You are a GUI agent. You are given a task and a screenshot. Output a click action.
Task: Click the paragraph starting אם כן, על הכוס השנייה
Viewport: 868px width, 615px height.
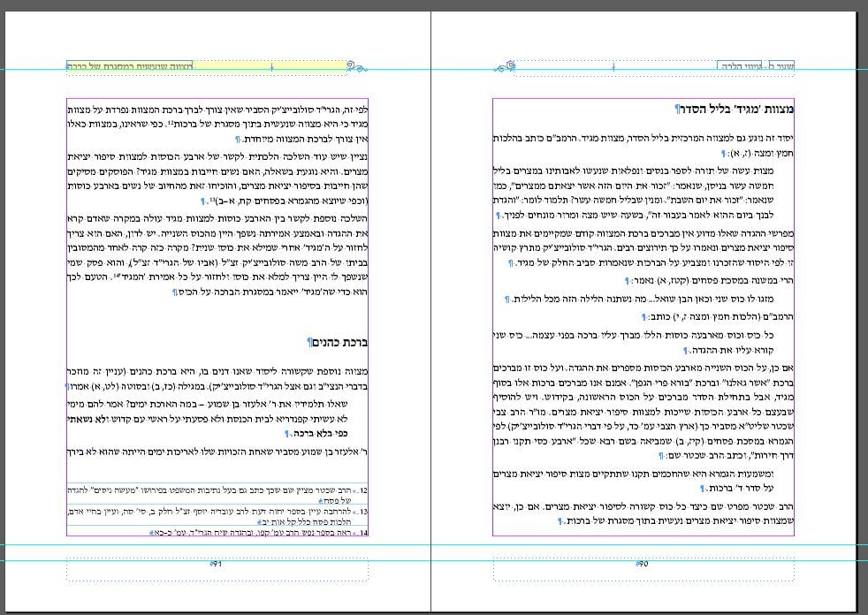(643, 411)
